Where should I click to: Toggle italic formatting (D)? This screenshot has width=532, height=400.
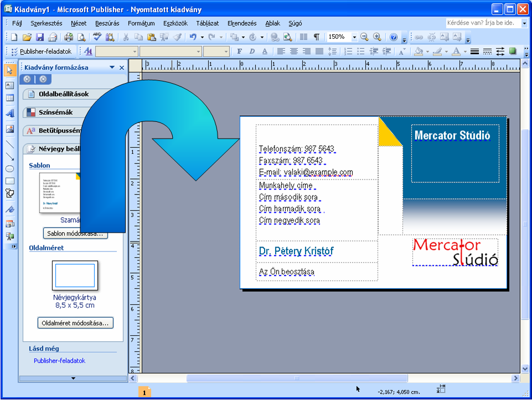[x=252, y=52]
